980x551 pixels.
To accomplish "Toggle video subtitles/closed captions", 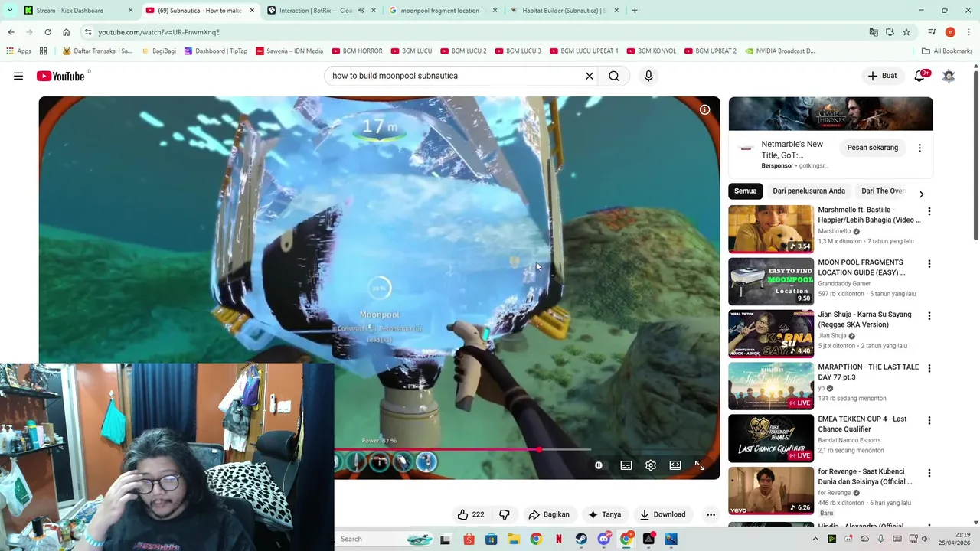I will coord(626,465).
